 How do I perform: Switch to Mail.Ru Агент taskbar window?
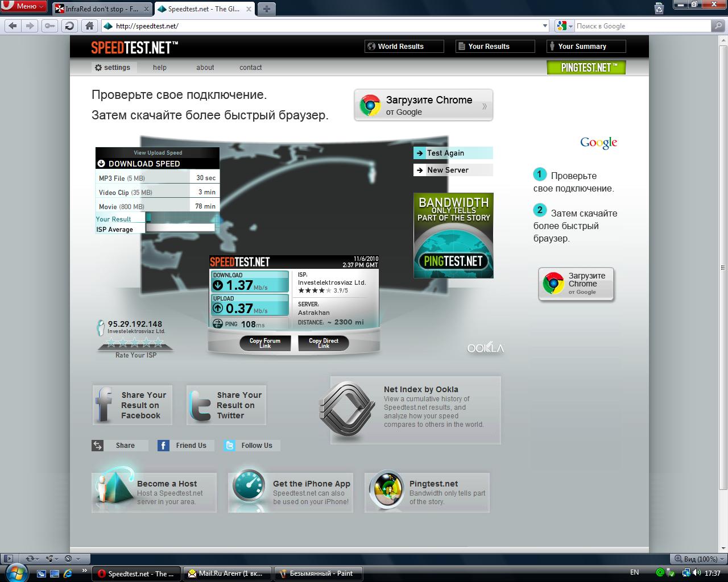(x=228, y=573)
